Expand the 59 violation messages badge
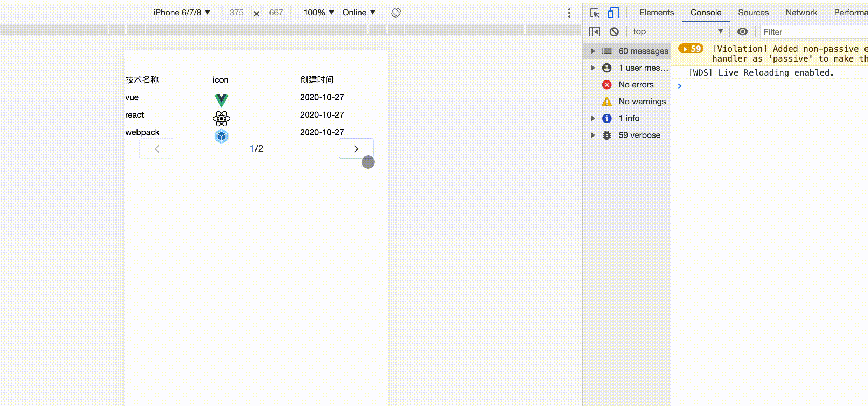868x406 pixels. (x=691, y=49)
